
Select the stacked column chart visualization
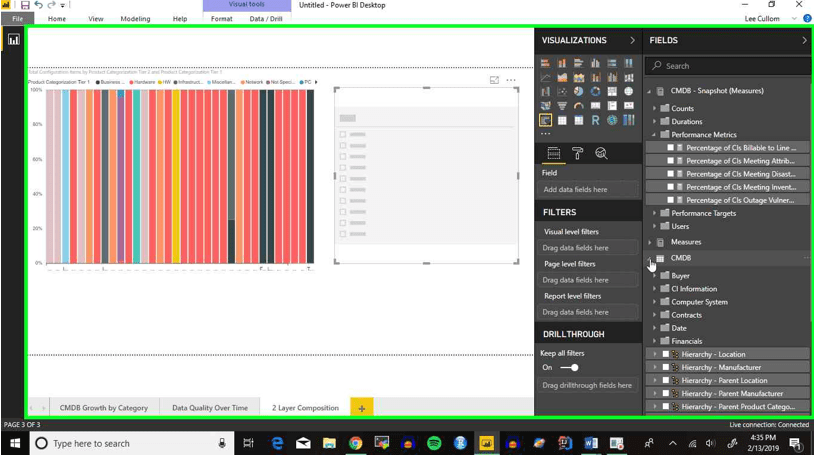click(562, 63)
